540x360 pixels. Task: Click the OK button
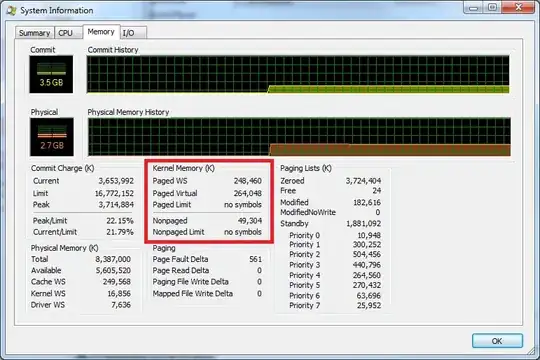pyautogui.click(x=497, y=341)
